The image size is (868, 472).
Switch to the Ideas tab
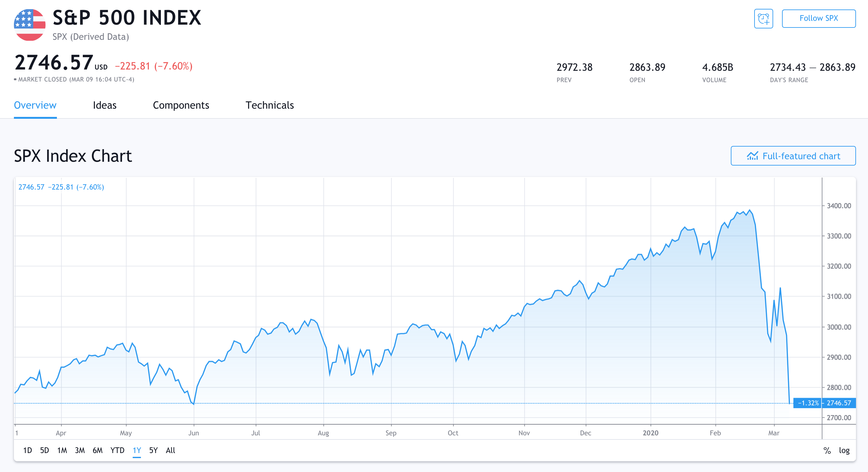[104, 106]
